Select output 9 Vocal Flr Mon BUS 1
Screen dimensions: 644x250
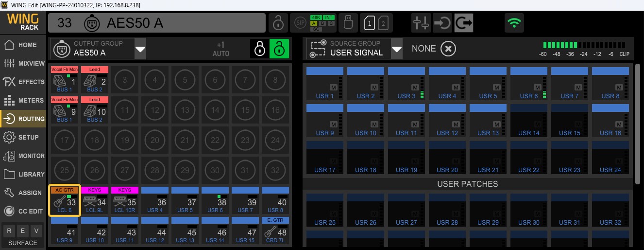pyautogui.click(x=65, y=109)
